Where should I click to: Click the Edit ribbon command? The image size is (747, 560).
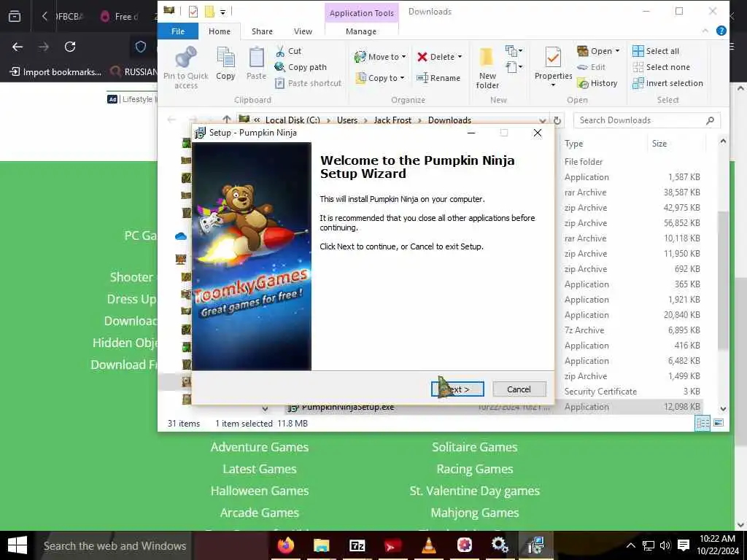pos(591,67)
